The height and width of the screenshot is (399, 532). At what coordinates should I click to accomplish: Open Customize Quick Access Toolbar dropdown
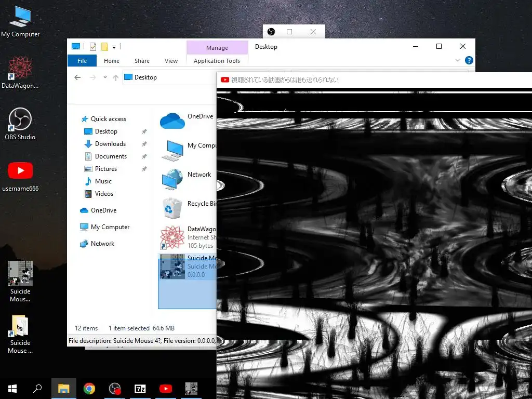[114, 47]
